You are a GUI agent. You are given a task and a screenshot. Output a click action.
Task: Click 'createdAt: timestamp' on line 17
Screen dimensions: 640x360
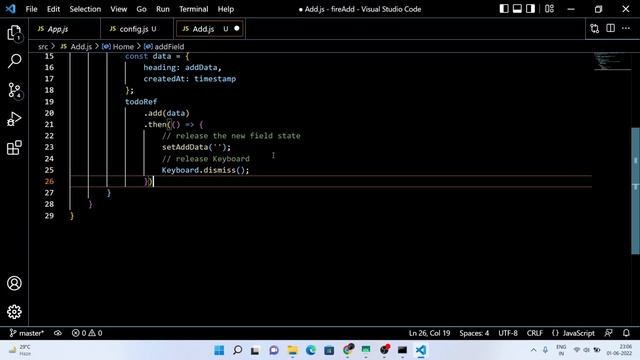tap(190, 79)
